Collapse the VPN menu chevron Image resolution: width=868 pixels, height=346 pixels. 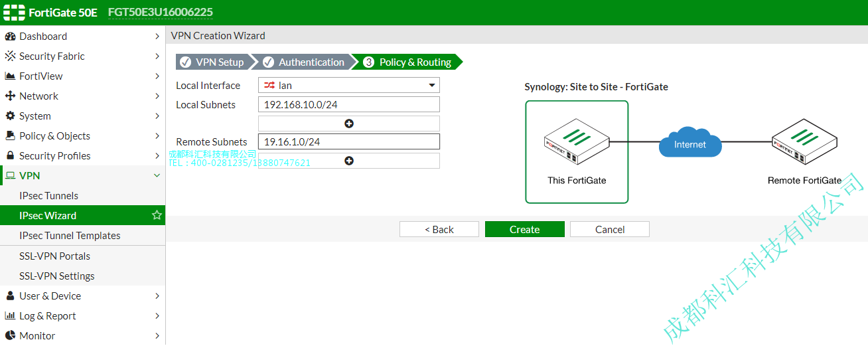(x=157, y=176)
